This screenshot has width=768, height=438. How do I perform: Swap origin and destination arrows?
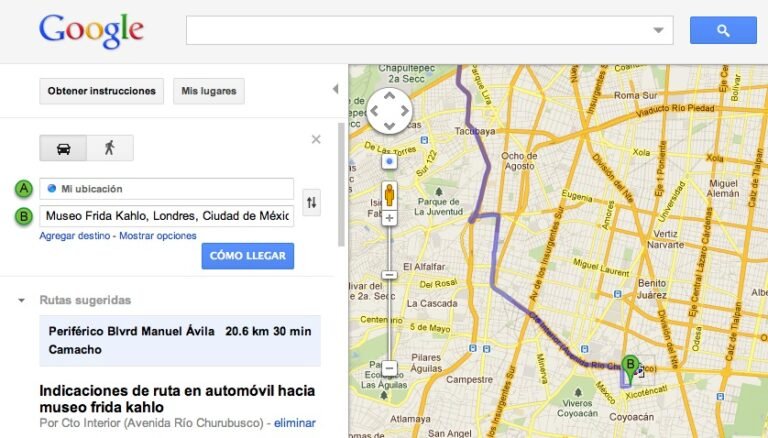[x=312, y=202]
